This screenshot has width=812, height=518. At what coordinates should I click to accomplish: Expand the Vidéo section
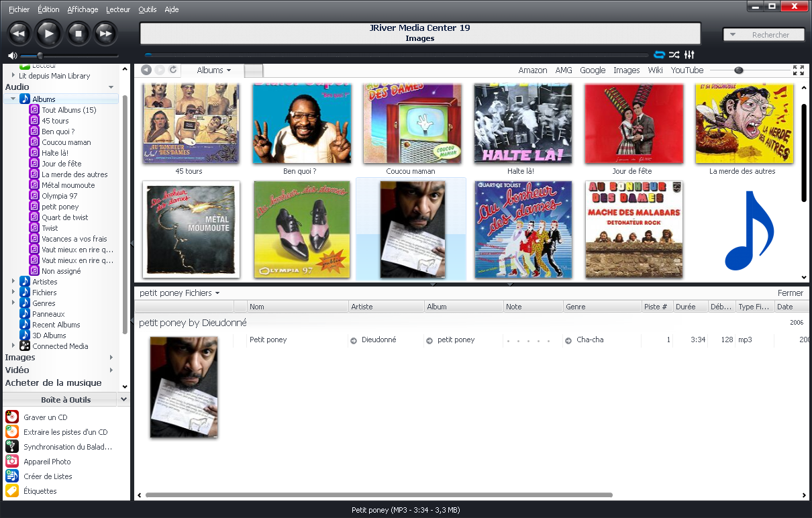pos(111,370)
